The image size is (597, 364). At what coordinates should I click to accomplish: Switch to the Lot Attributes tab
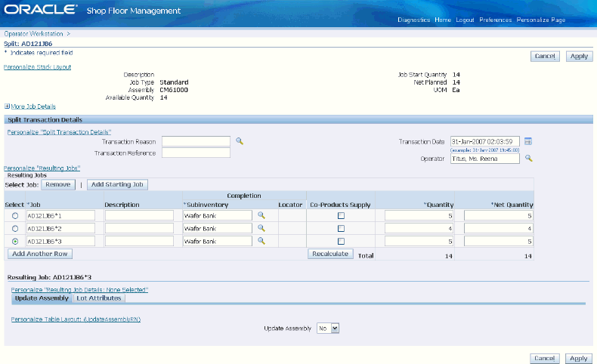[99, 298]
